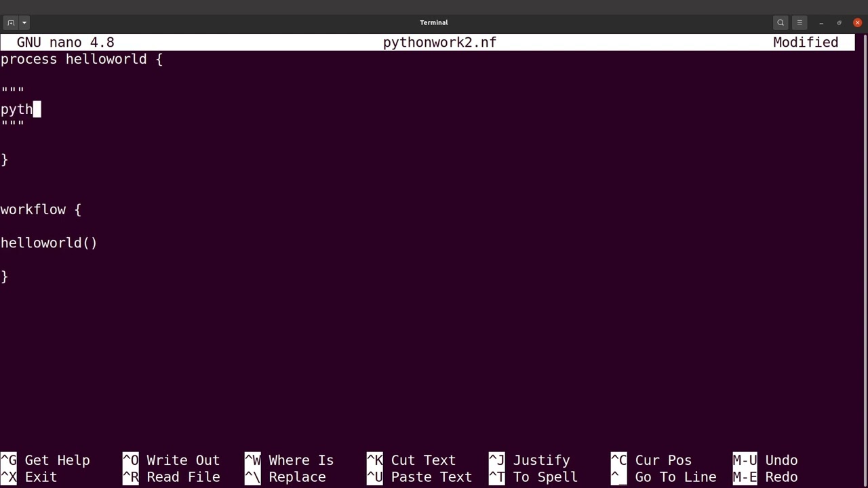Click the ^U Paste Text shortcut
Viewport: 868px width, 488px height.
419,477
